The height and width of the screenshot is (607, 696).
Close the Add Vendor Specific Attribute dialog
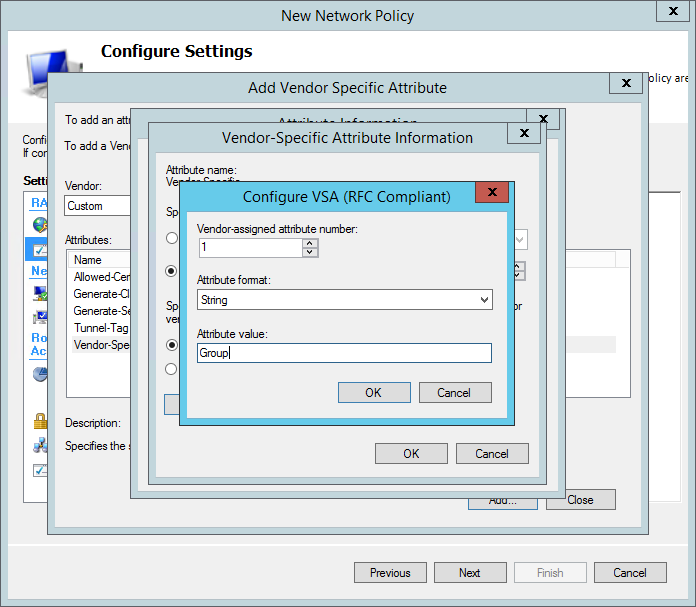pyautogui.click(x=626, y=83)
